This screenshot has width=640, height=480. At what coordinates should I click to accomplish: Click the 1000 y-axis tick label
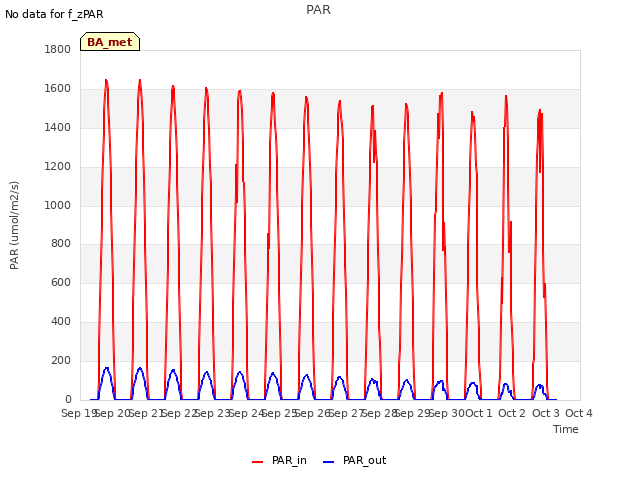click(x=58, y=205)
